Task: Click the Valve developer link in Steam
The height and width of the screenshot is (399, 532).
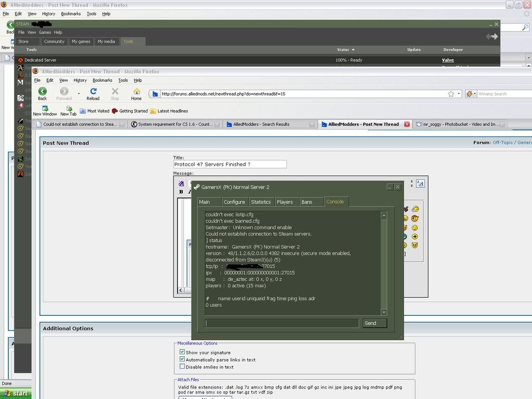Action: 448,60
